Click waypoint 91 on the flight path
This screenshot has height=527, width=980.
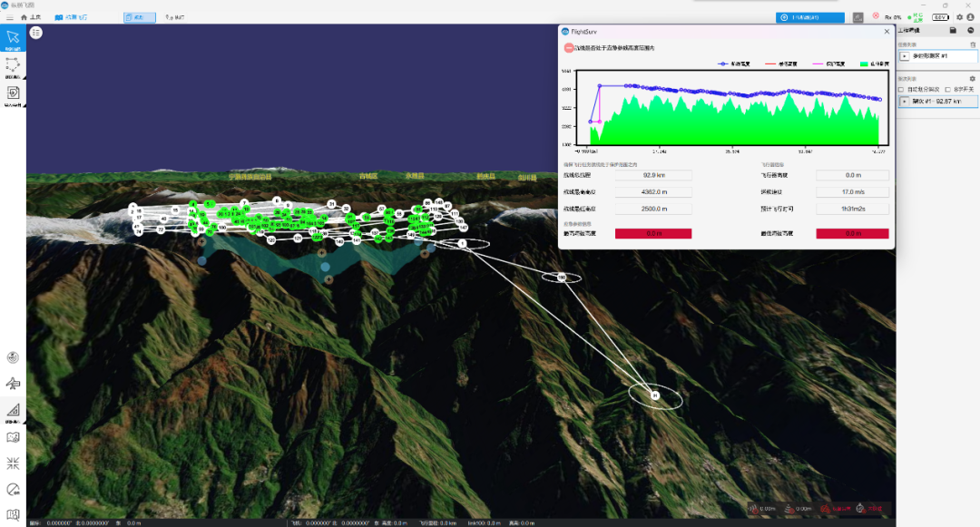coord(654,395)
